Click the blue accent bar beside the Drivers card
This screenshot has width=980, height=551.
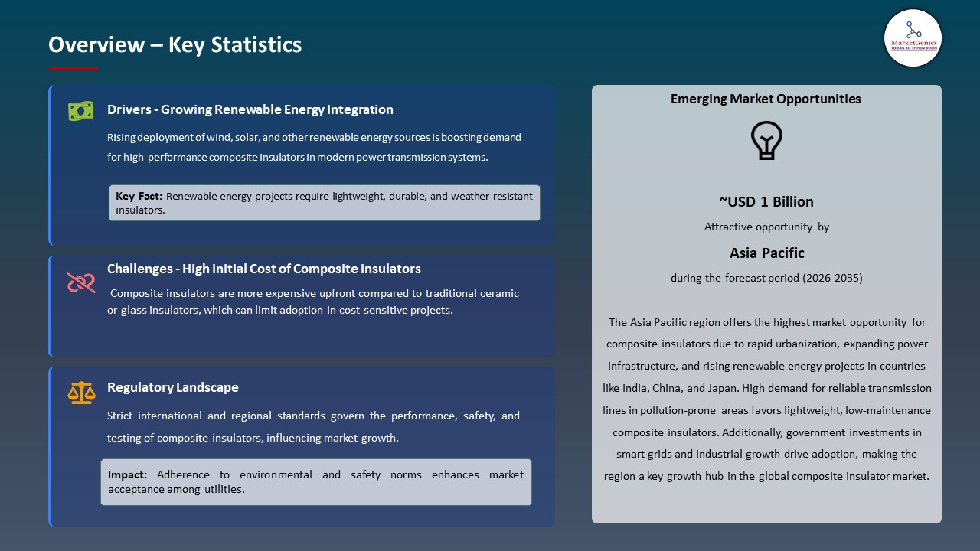[50, 164]
